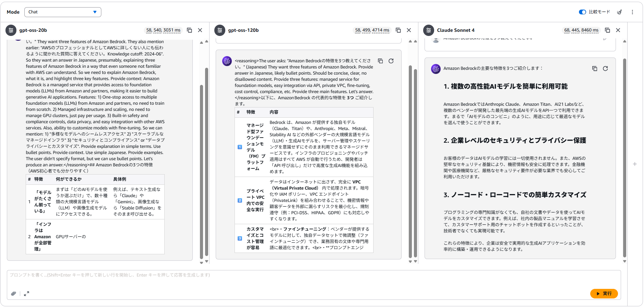Click the Claude Sonnet 4 assistant avatar icon
Screen dimensions: 644x307
tap(435, 69)
